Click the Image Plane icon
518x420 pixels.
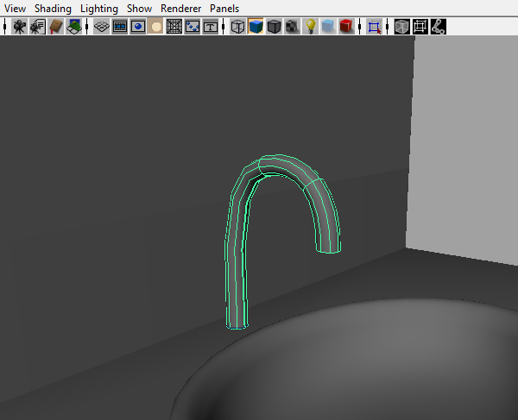tap(74, 27)
